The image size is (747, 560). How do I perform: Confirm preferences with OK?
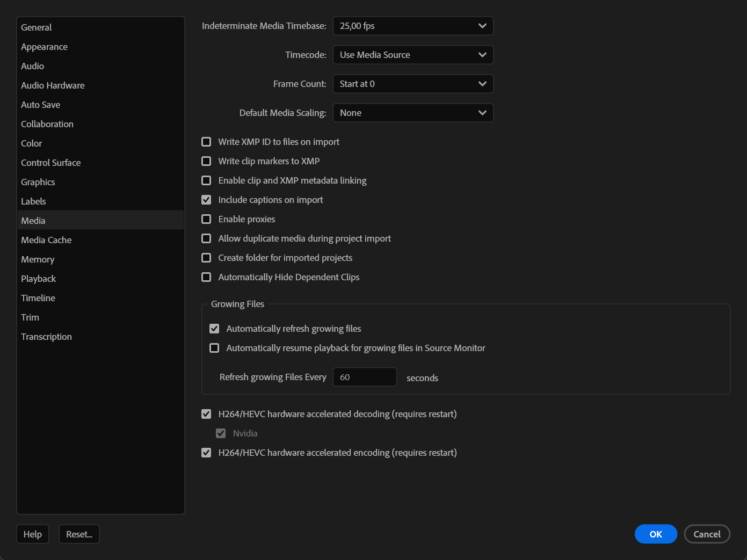[x=656, y=534]
